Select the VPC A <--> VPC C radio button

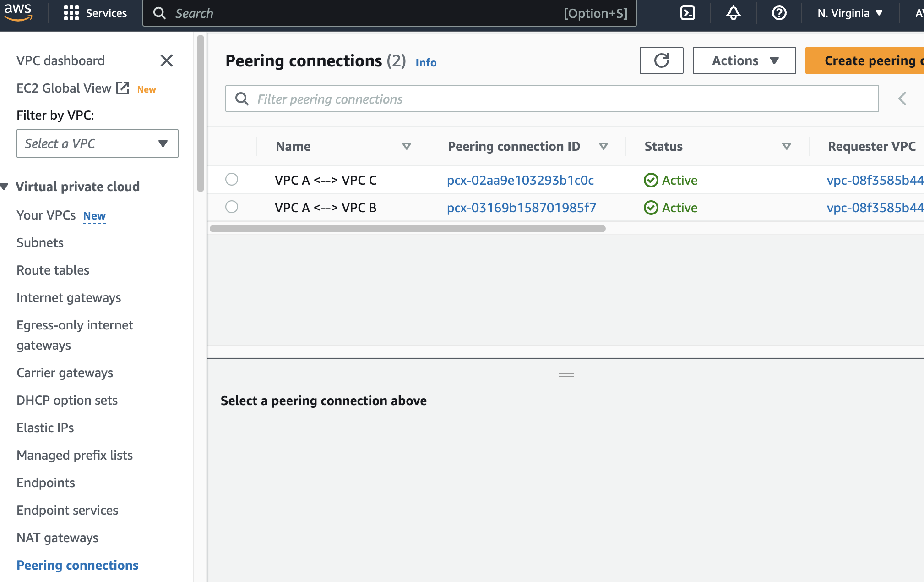point(232,179)
